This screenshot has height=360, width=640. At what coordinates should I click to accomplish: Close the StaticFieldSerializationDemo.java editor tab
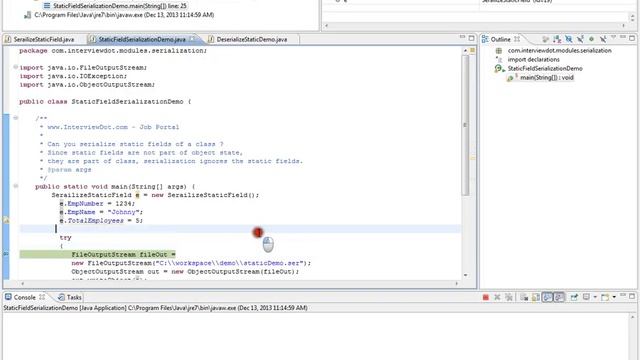[x=192, y=39]
